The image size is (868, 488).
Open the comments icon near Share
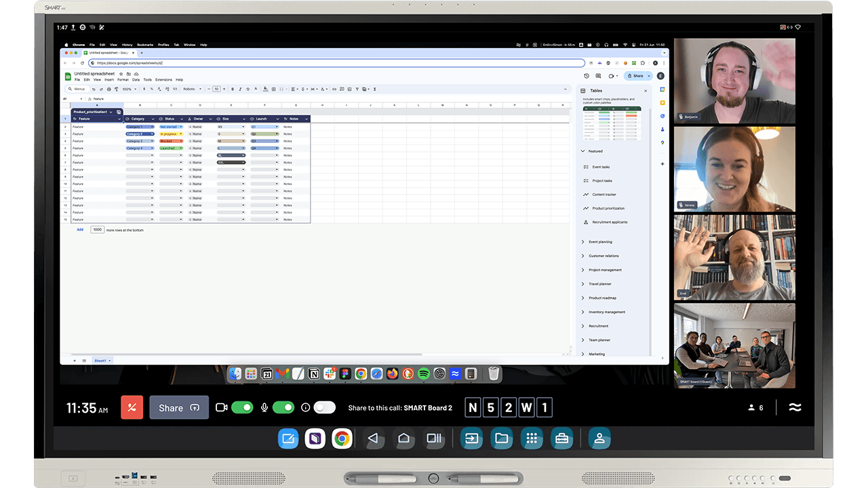tap(599, 76)
